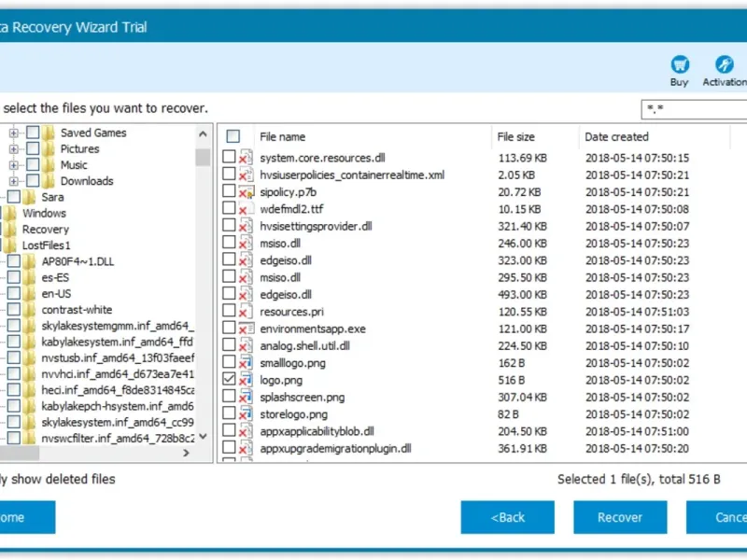Expand the Pictures tree node

click(x=14, y=149)
